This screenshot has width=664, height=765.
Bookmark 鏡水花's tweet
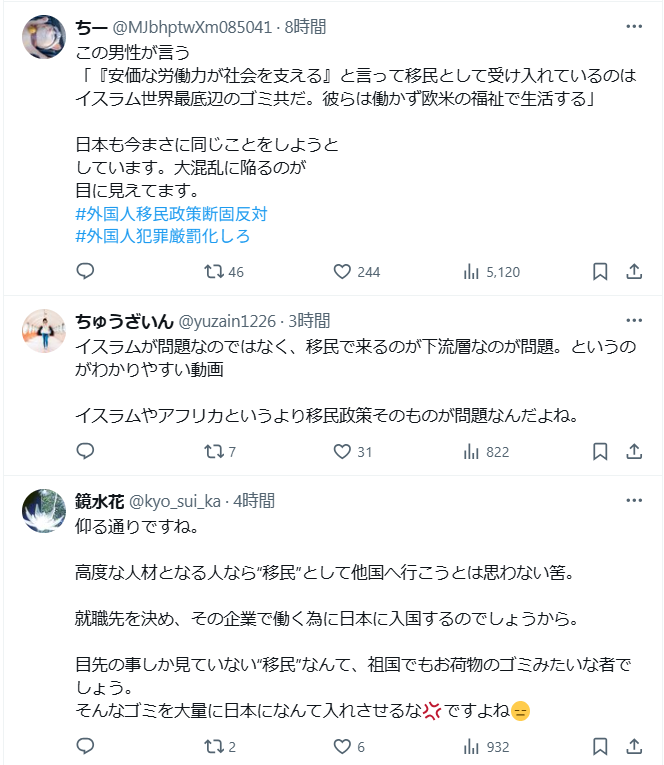(x=600, y=746)
